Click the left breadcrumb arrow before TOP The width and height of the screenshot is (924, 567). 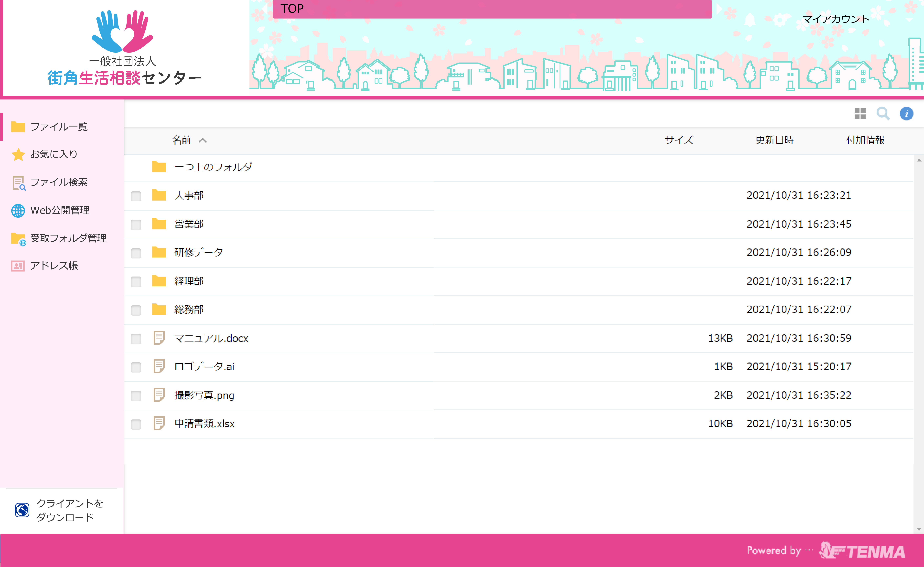[265, 9]
